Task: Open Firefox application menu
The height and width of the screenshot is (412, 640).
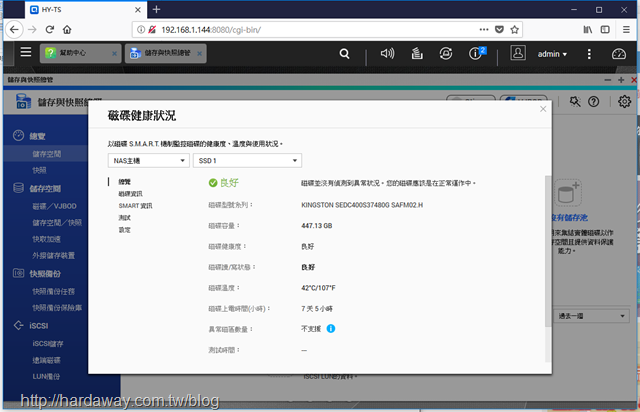Action: 626,29
